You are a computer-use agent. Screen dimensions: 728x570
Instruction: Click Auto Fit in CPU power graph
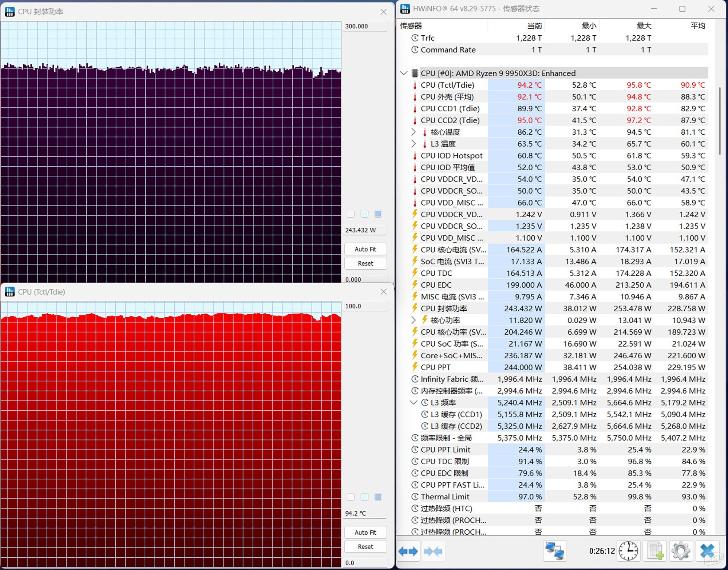pos(365,249)
